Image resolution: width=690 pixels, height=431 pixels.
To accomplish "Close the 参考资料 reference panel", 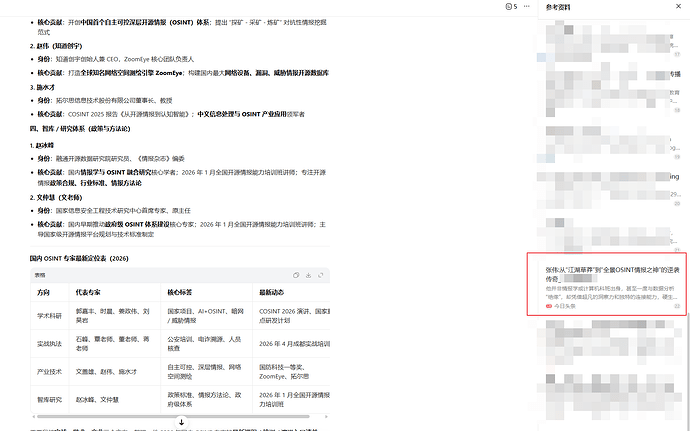I will [x=678, y=7].
